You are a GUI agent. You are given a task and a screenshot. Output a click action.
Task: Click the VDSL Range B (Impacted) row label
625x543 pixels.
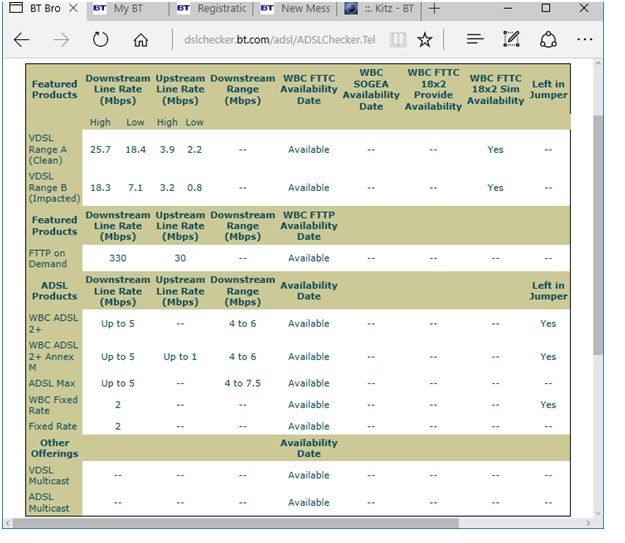click(54, 187)
